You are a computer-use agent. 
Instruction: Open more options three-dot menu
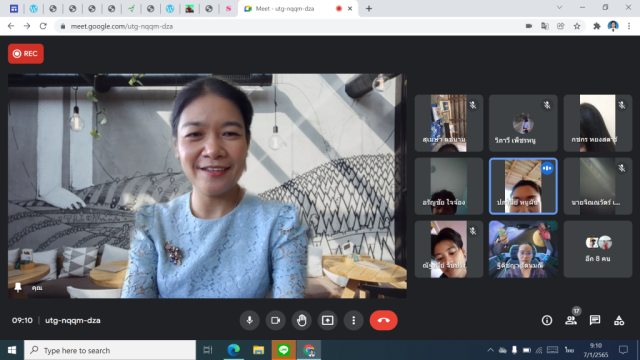[353, 320]
